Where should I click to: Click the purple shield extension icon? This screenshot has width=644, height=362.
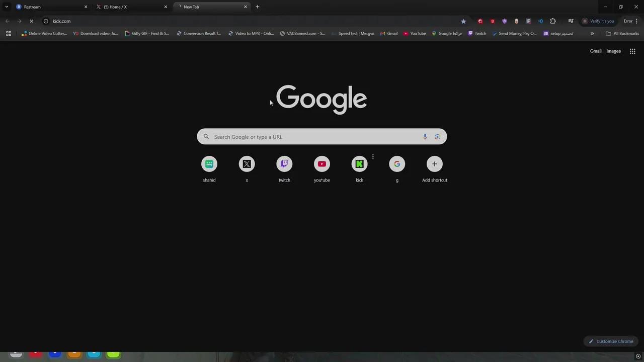[x=505, y=21]
